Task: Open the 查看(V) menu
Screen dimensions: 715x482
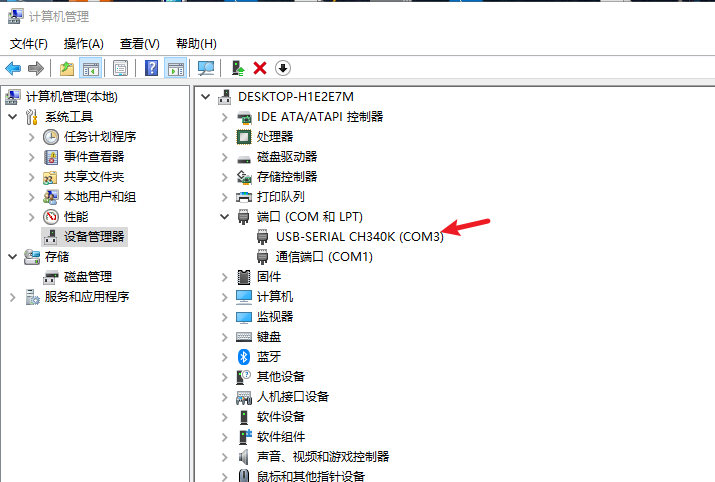Action: pos(139,44)
